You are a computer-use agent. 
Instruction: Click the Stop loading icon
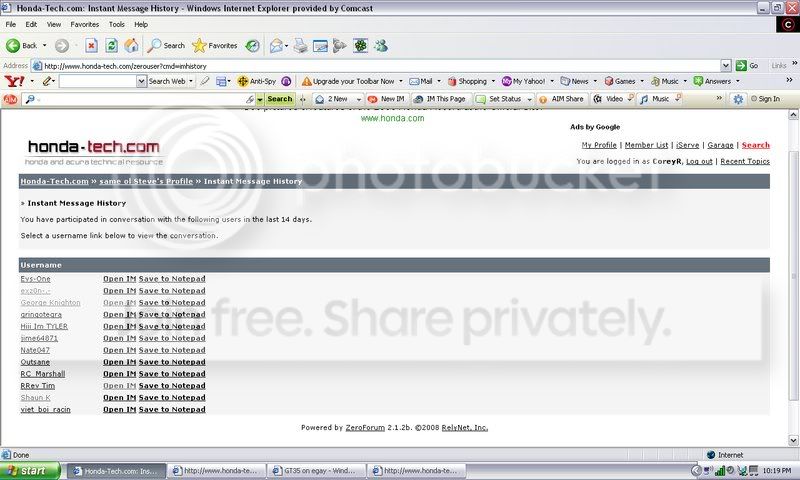(x=91, y=45)
